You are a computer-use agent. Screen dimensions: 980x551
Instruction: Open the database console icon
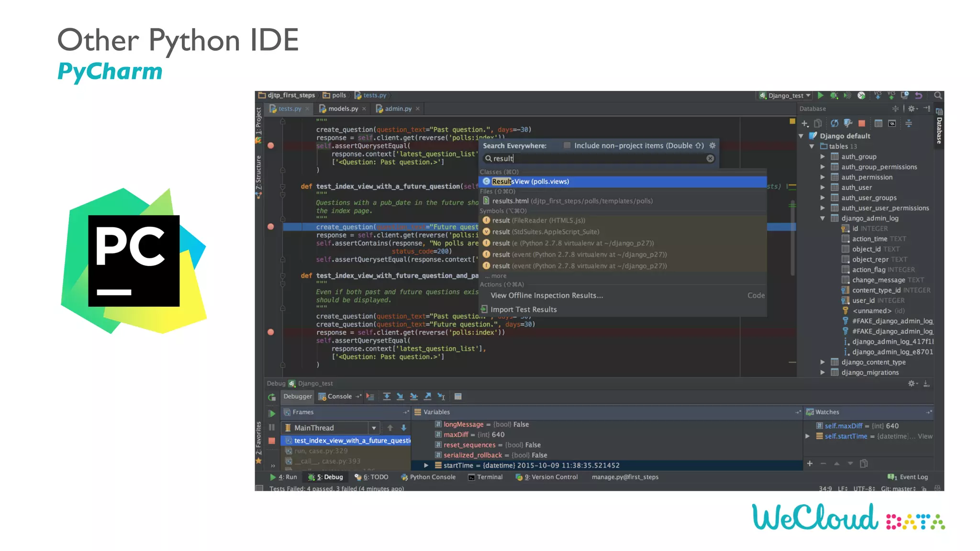coord(892,123)
